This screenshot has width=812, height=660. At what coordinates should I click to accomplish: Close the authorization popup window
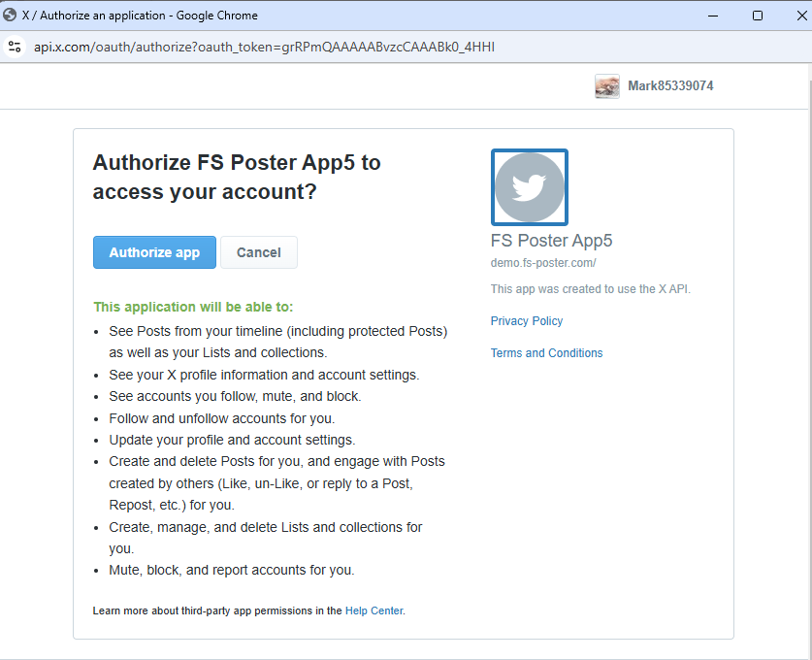tap(801, 16)
